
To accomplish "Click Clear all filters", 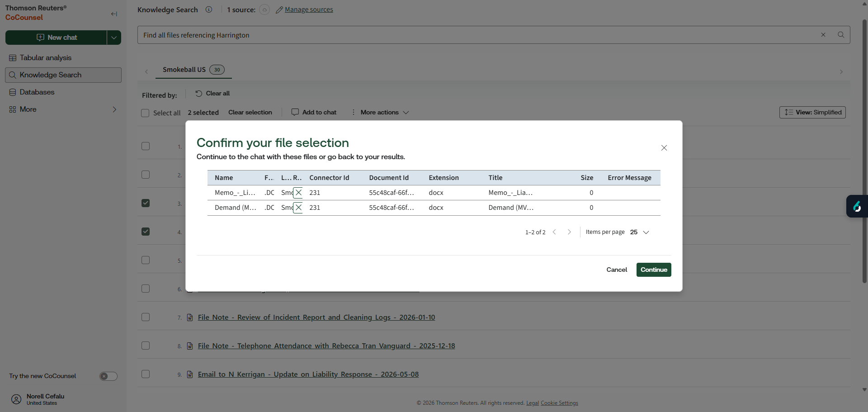I will pyautogui.click(x=212, y=94).
